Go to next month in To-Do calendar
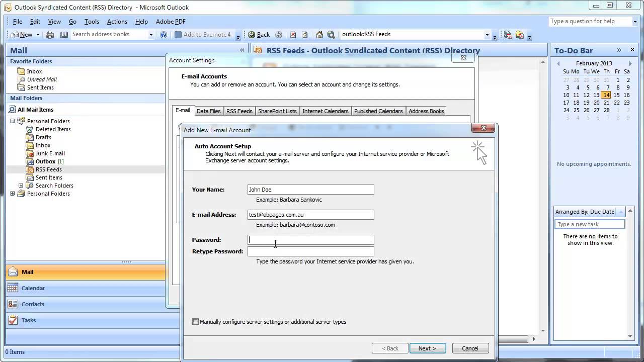Viewport: 644px width, 362px height. (x=630, y=64)
